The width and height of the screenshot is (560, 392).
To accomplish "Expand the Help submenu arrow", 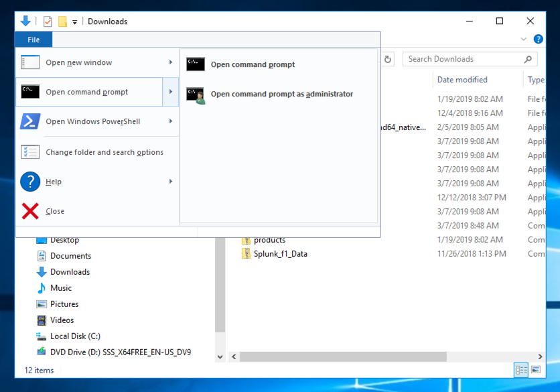I will (171, 182).
